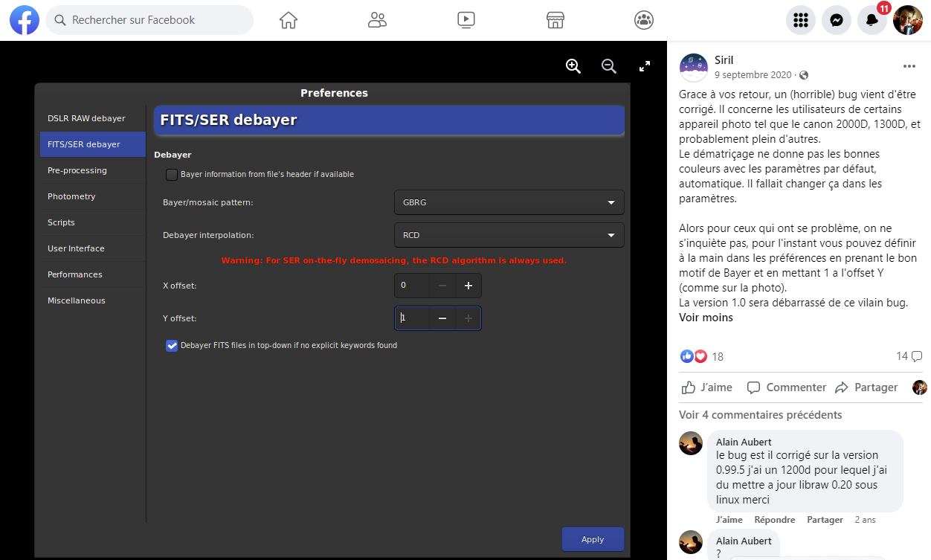Click Voir 4 commentaires précédents link

[760, 415]
